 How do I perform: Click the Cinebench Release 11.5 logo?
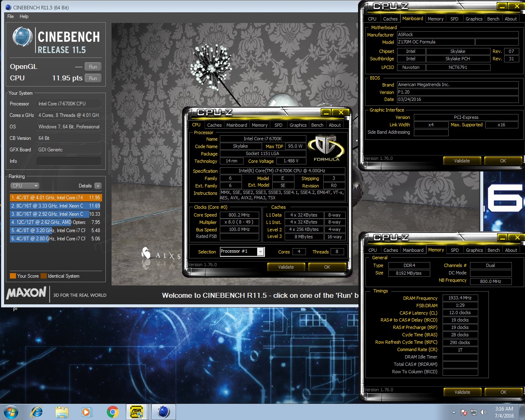coord(56,40)
